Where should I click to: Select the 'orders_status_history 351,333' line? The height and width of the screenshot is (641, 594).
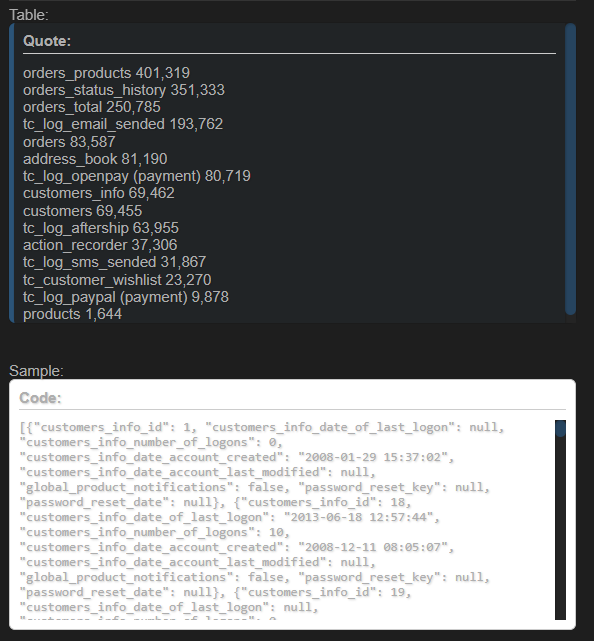[x=124, y=90]
